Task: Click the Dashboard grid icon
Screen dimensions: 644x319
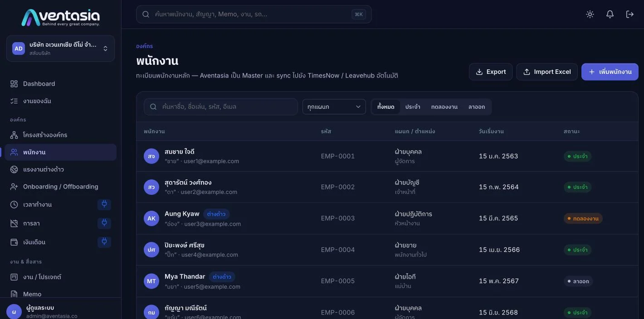Action: point(14,84)
